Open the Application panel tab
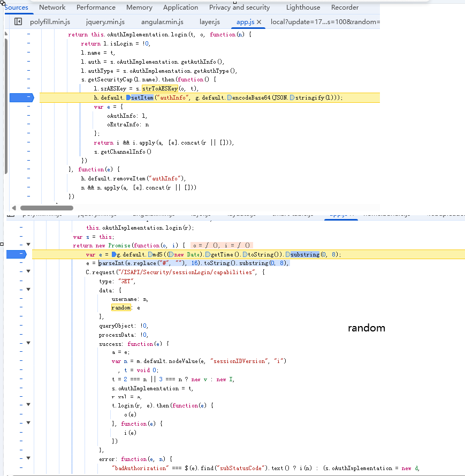The image size is (465, 476). [x=180, y=7]
